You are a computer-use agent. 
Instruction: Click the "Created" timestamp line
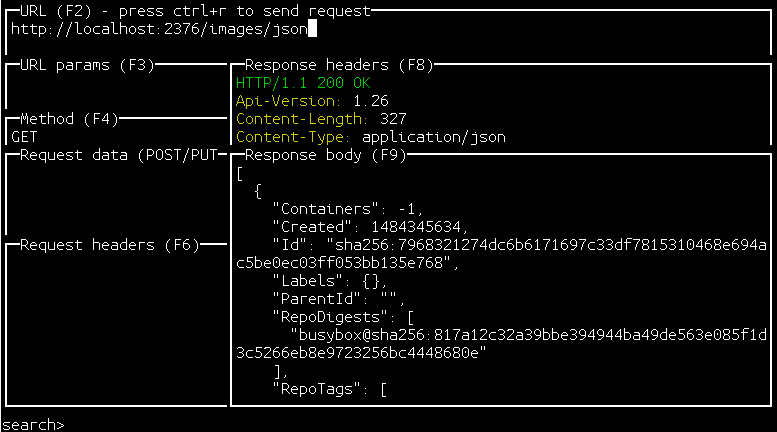click(370, 227)
